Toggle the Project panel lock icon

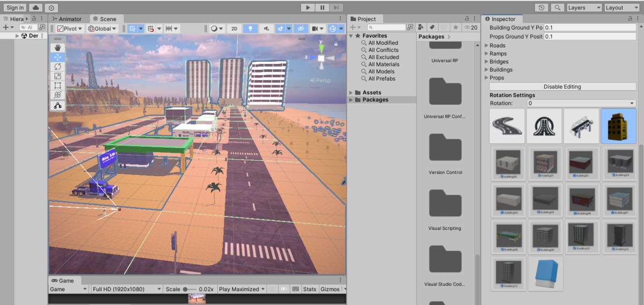pyautogui.click(x=466, y=19)
